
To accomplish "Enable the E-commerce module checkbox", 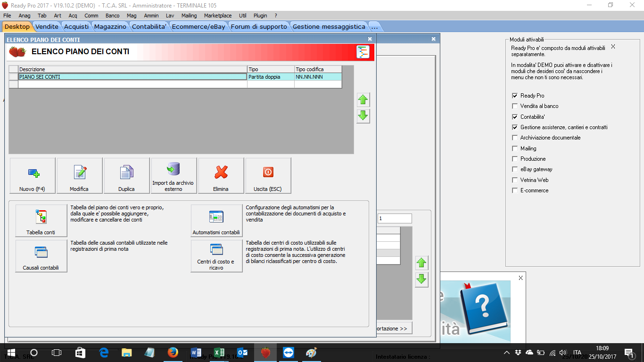I will coord(515,190).
